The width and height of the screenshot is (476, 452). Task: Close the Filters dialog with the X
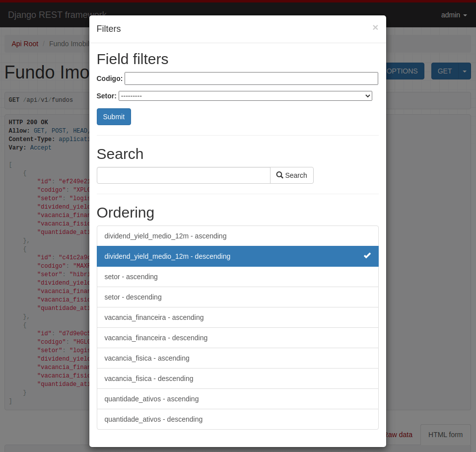click(375, 28)
